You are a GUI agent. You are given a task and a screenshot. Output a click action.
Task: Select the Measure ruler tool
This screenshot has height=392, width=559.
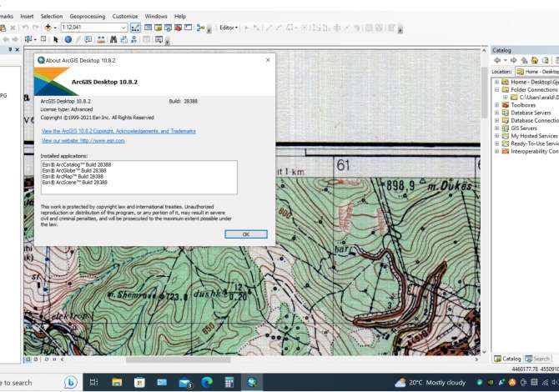101,39
